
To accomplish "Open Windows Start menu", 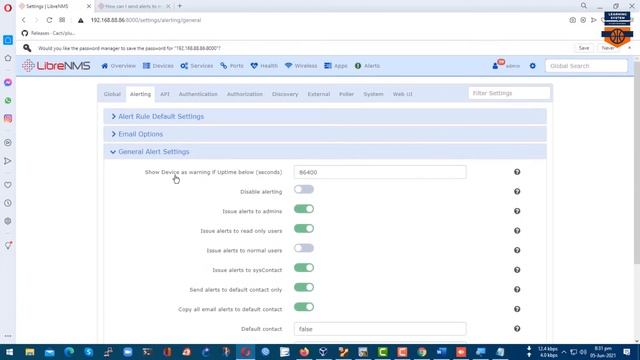I will pos(9,352).
